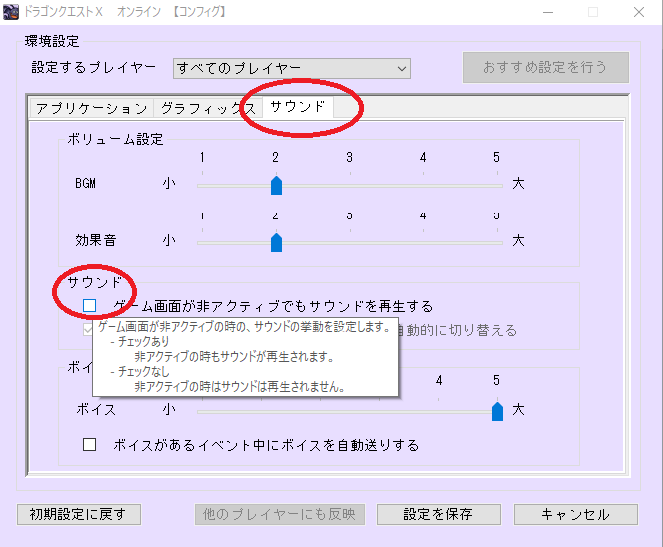Click the 大 label beside BGM slider
Viewport: 663px width, 547px height.
pos(518,183)
